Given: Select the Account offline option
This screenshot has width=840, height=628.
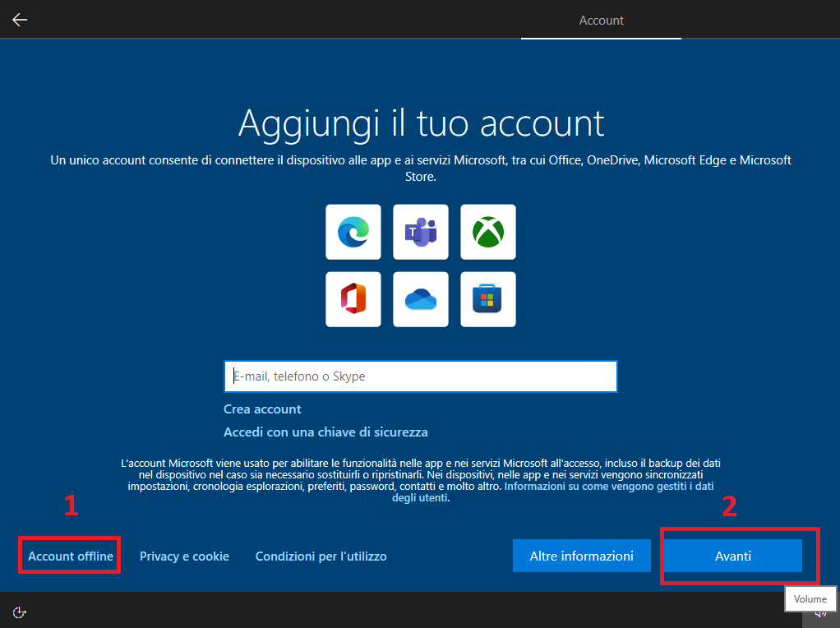Looking at the screenshot, I should [70, 556].
